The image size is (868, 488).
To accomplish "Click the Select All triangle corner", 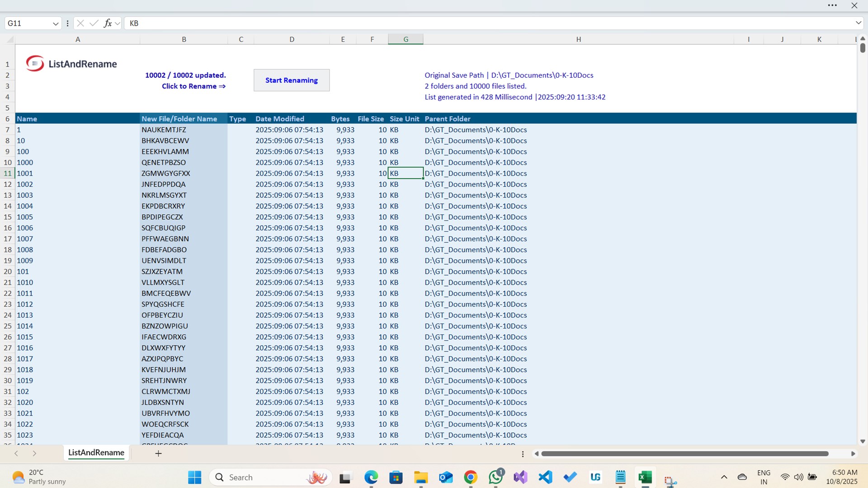I will [x=9, y=40].
